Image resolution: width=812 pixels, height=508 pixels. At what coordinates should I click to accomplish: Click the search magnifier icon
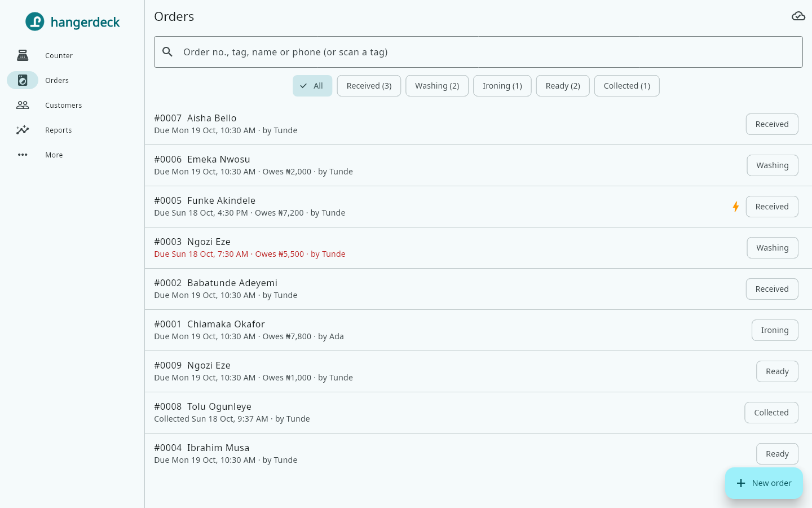point(167,52)
